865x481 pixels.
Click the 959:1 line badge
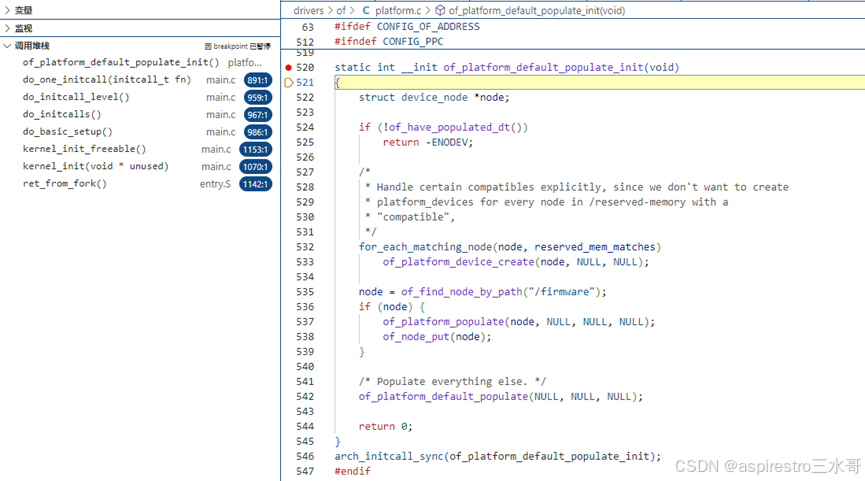point(258,98)
